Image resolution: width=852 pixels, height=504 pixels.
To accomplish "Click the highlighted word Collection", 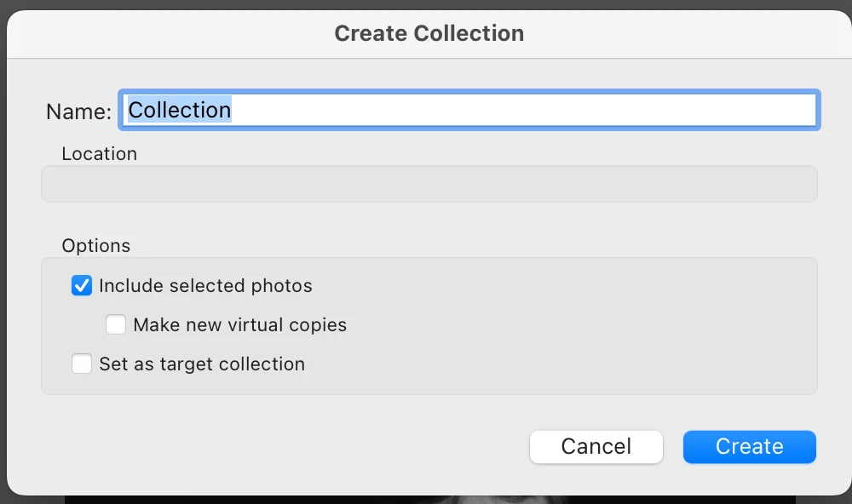I will (x=180, y=110).
